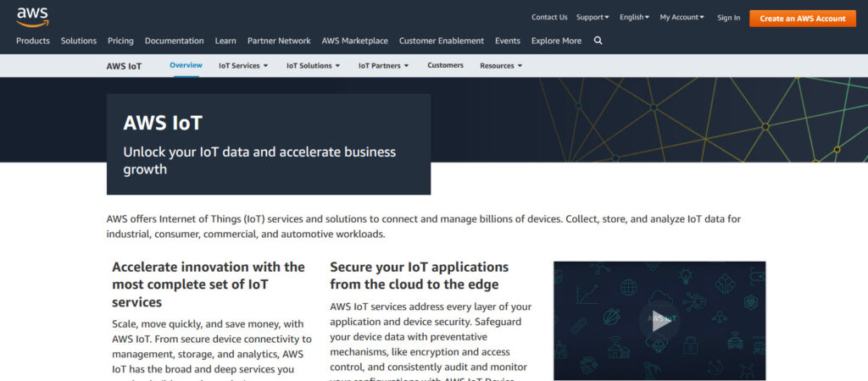
Task: Open Customer Enablement
Action: coord(441,41)
